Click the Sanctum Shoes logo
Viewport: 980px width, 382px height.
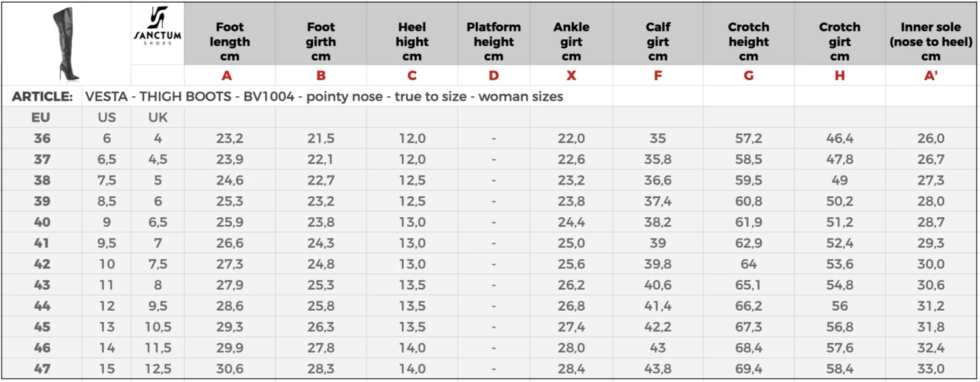[157, 27]
